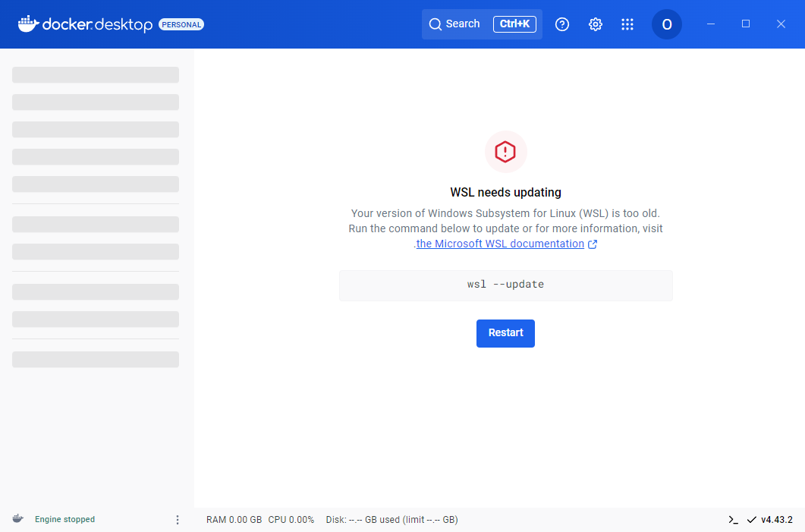Click the wsl --update command box
This screenshot has width=805, height=532.
[x=506, y=285]
